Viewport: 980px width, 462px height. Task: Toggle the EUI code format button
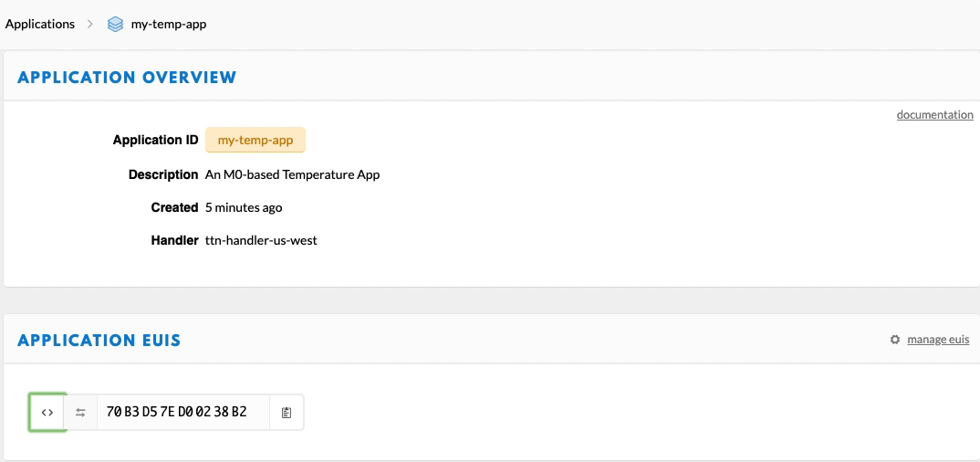47,413
